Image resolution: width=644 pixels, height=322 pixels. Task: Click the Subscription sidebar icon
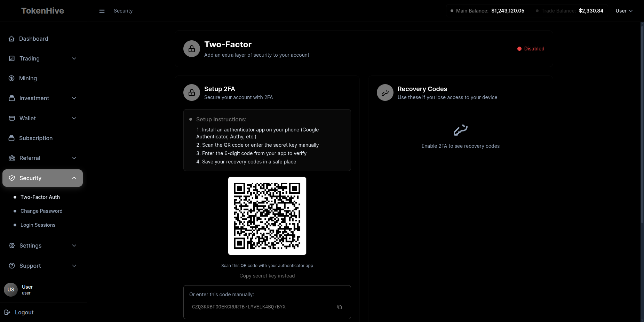(11, 138)
